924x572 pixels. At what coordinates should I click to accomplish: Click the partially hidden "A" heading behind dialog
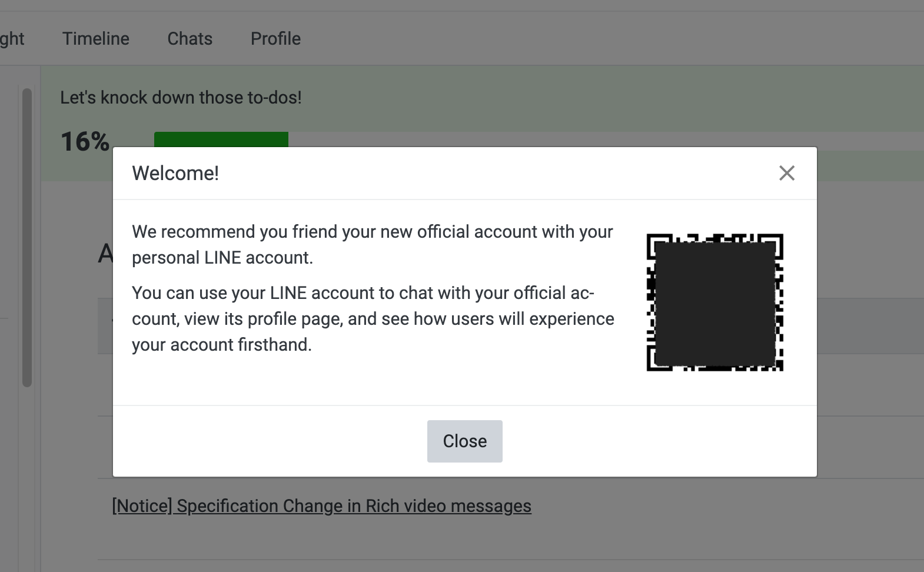click(105, 254)
